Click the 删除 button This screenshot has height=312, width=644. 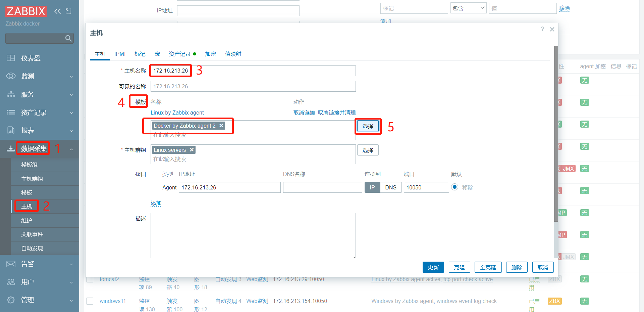tap(517, 267)
